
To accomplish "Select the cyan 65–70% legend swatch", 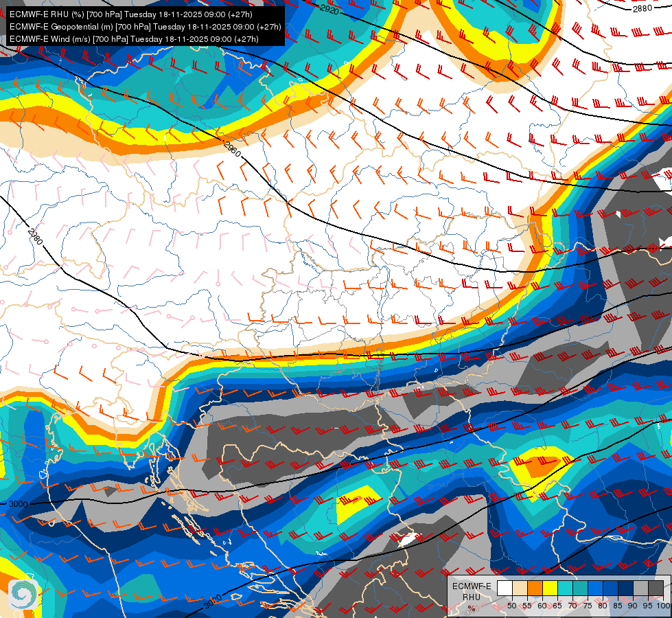I will coord(566,588).
